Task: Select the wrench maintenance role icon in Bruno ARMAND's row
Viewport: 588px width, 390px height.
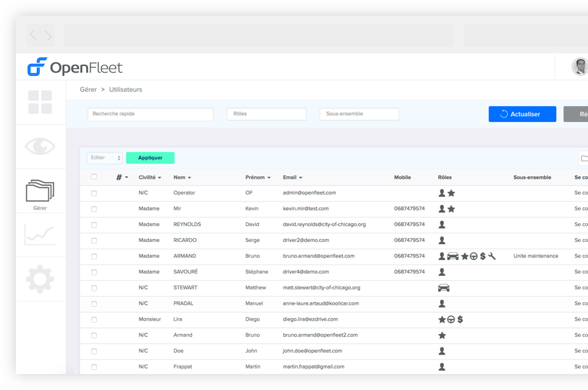Action: click(492, 256)
